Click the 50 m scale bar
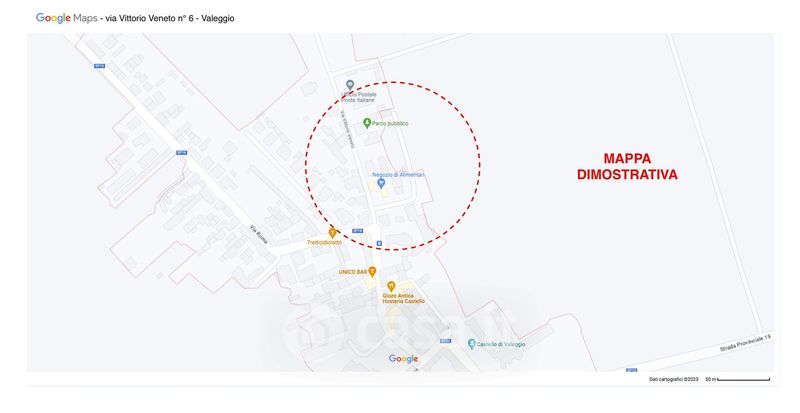 (x=738, y=379)
